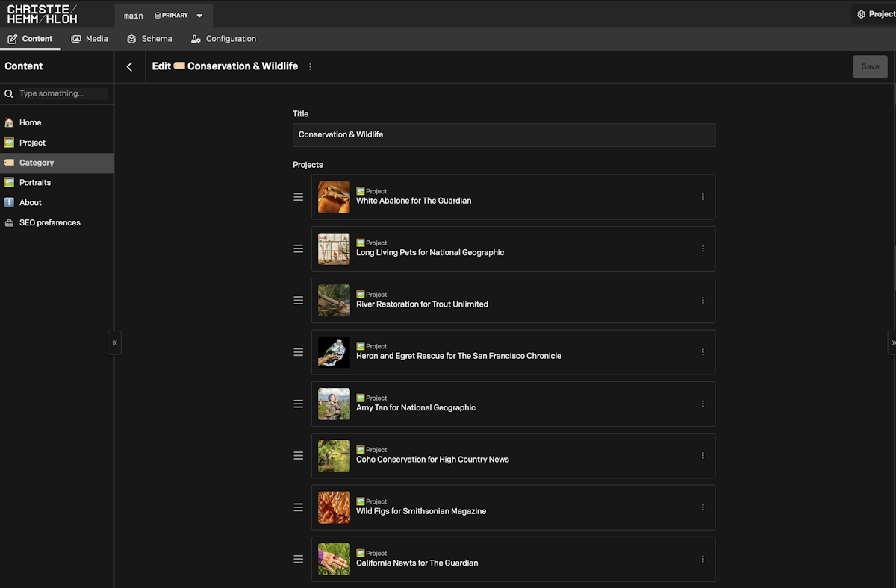Image resolution: width=896 pixels, height=588 pixels.
Task: Click the Long Living Pets project thumbnail
Action: tap(334, 249)
